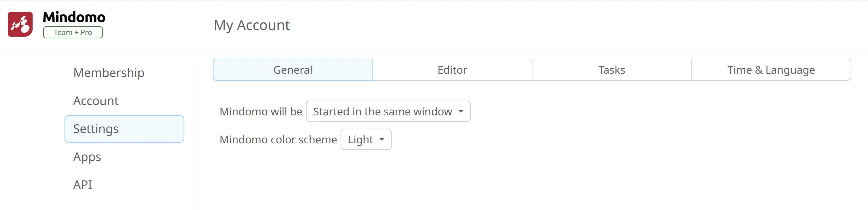
Task: Open the 'Started in the same window' dropdown
Action: 382,111
